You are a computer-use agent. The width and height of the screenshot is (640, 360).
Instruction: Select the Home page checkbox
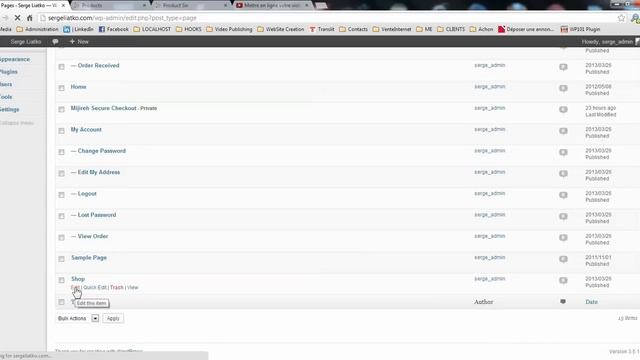[61, 88]
